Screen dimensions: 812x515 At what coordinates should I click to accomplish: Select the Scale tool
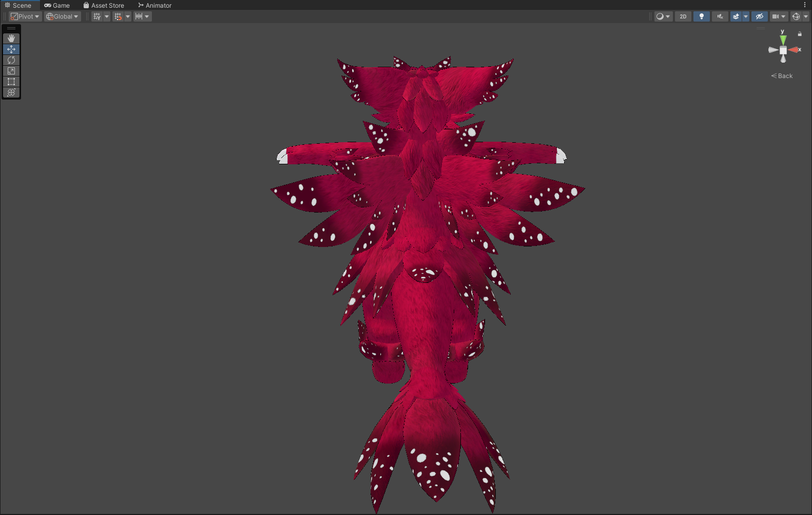11,71
